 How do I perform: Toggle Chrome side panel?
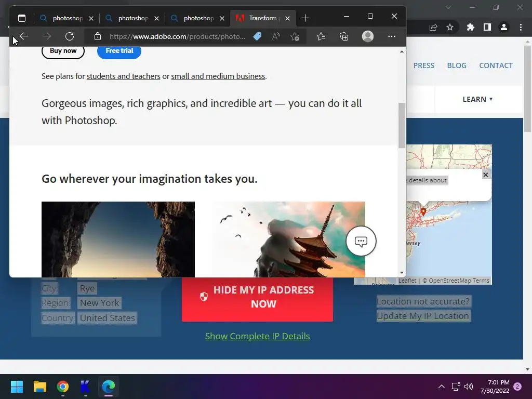[x=487, y=27]
